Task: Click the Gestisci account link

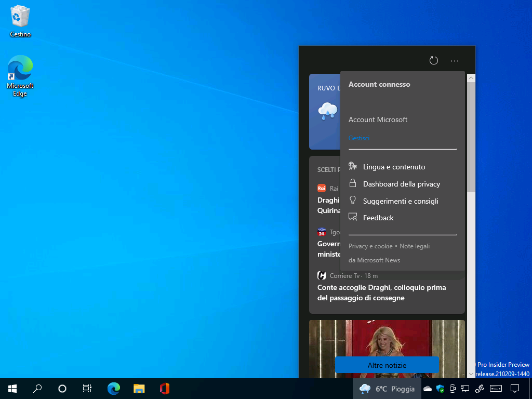Action: tap(358, 138)
